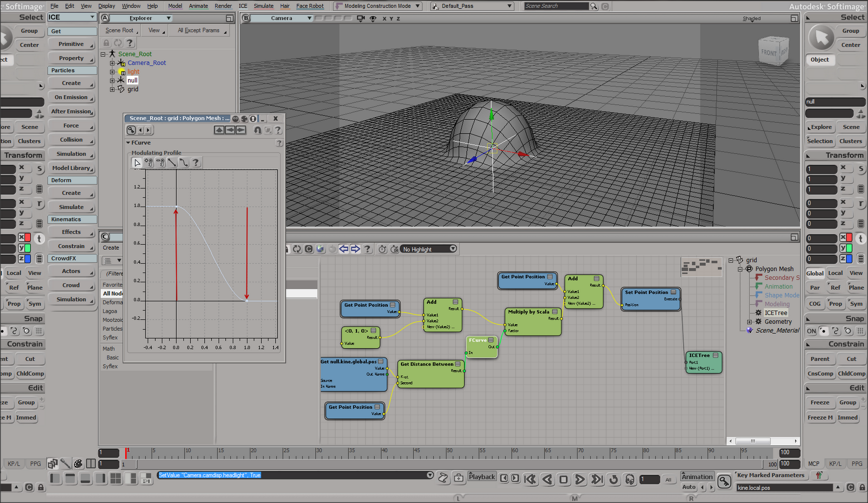
Task: Open the No Highlight dropdown
Action: point(429,249)
